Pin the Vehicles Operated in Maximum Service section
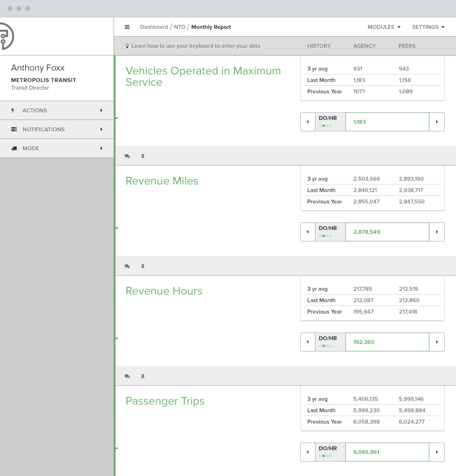The height and width of the screenshot is (476, 456). tap(143, 156)
